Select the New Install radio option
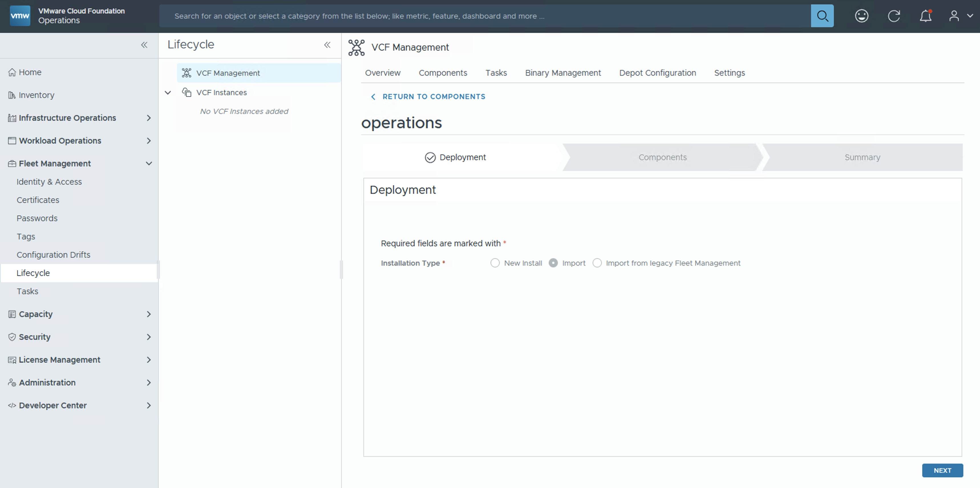980x488 pixels. click(495, 263)
